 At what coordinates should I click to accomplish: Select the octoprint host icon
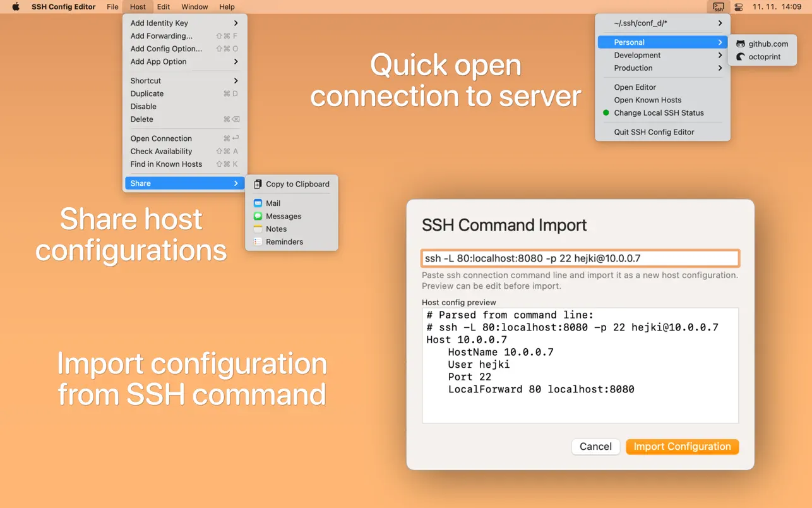click(x=741, y=57)
